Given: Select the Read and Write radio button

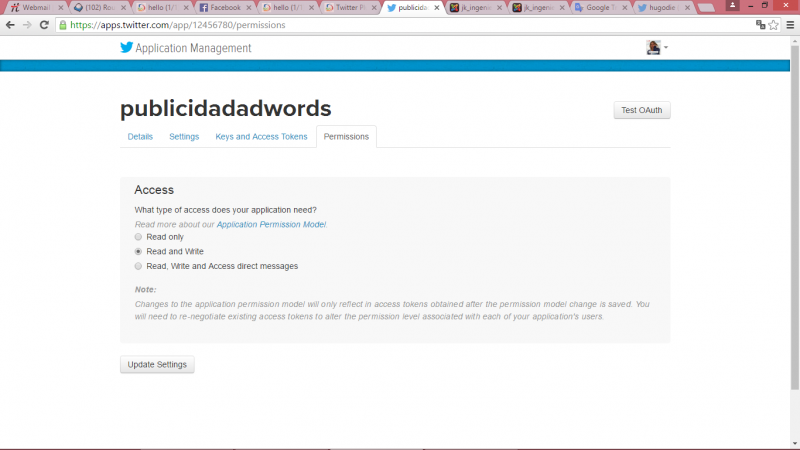Looking at the screenshot, I should pos(138,252).
